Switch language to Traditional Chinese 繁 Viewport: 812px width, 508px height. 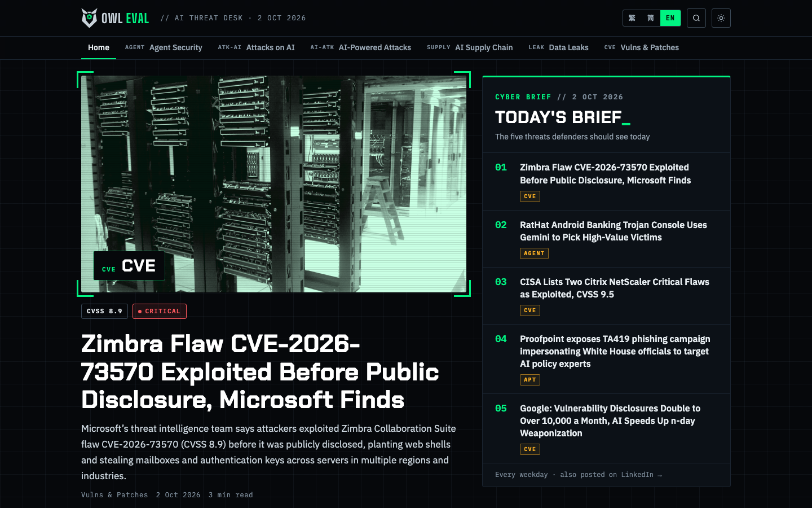[x=632, y=18]
